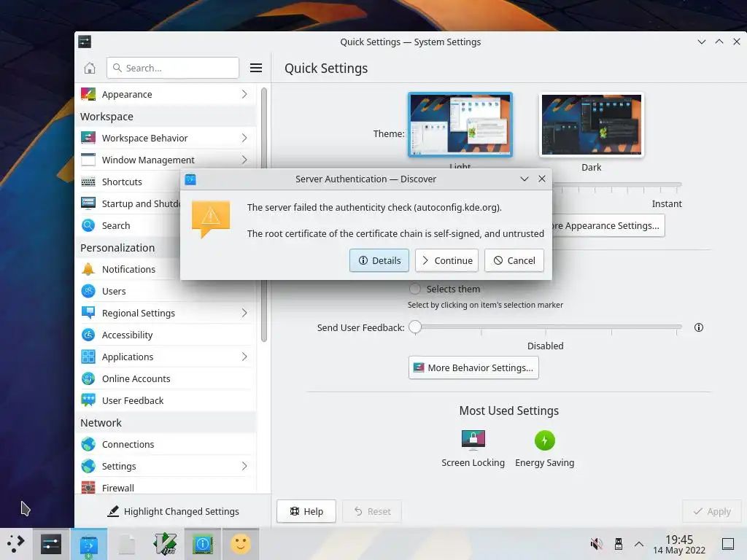Click the home icon in System Settings

90,68
